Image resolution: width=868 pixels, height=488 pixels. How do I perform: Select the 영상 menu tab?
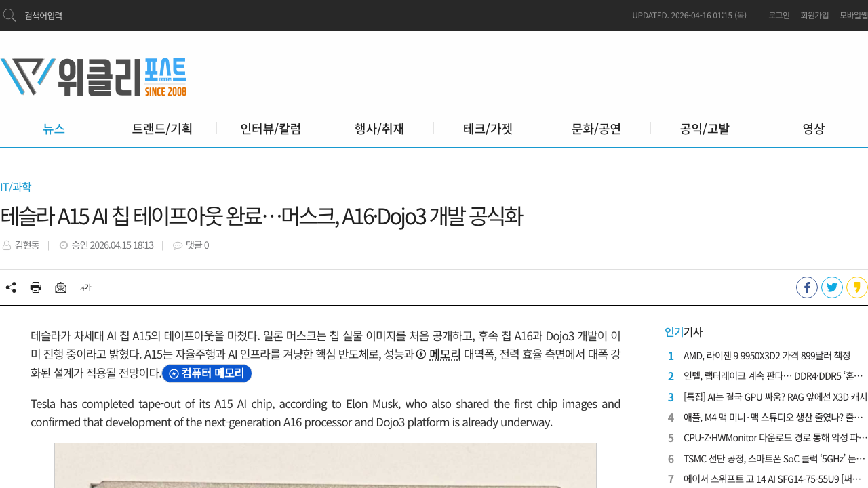click(813, 129)
